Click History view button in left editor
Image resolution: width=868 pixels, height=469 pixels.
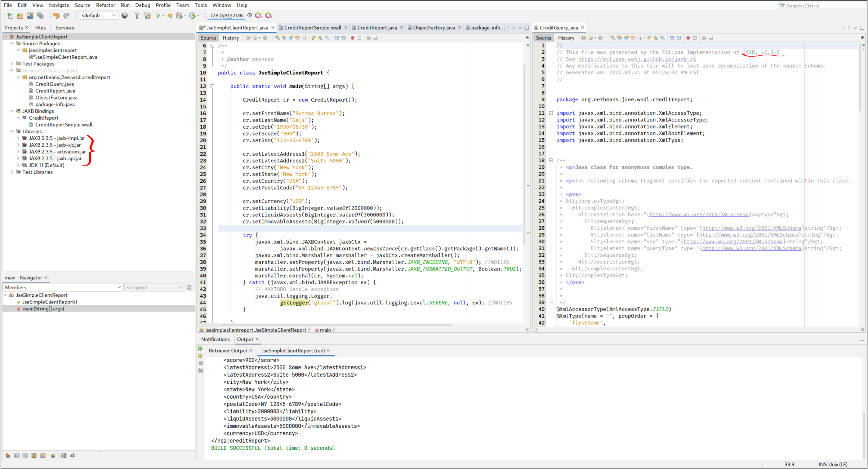click(x=230, y=38)
